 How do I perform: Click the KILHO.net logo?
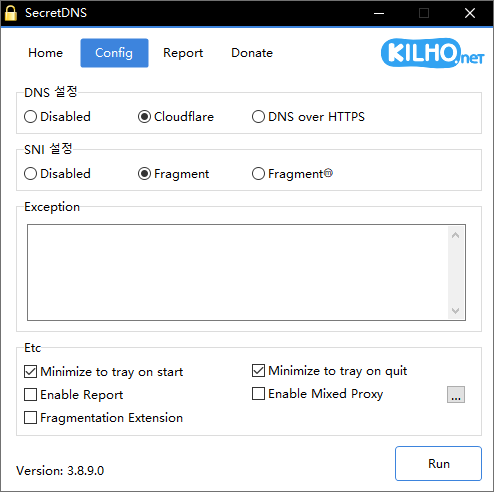[x=433, y=53]
